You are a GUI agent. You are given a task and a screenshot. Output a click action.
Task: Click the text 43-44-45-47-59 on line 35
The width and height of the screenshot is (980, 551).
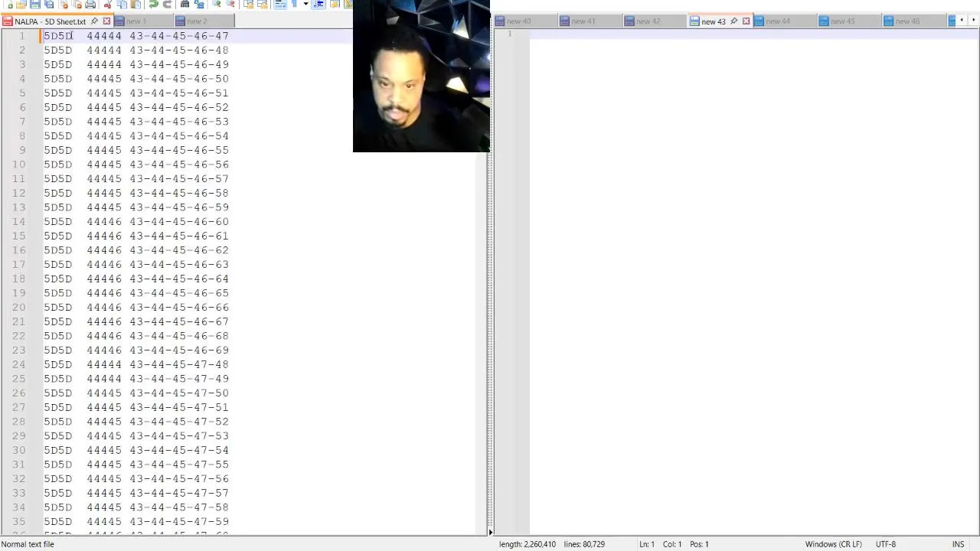coord(179,522)
